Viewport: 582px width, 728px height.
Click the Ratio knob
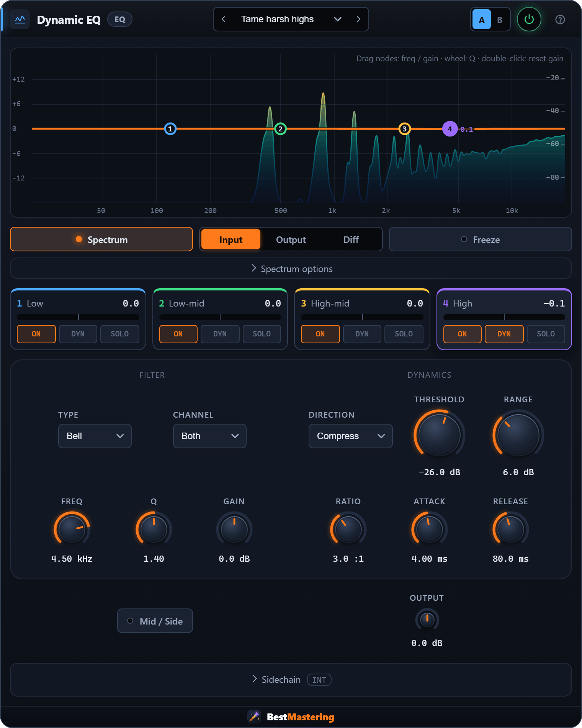[348, 529]
